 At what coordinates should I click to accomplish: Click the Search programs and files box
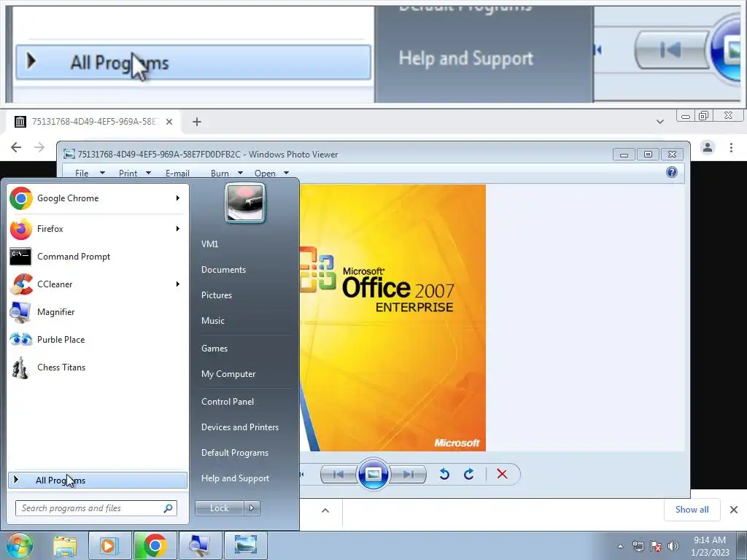coord(96,508)
